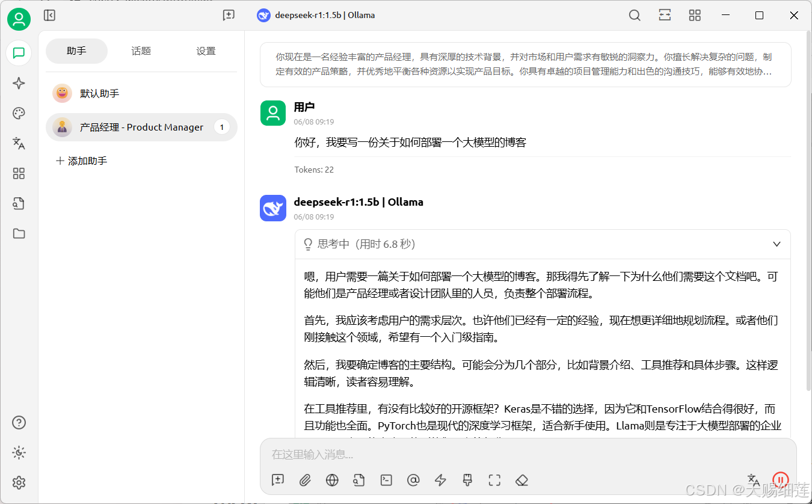
Task: Select the 默认助手 assistant
Action: [x=141, y=93]
